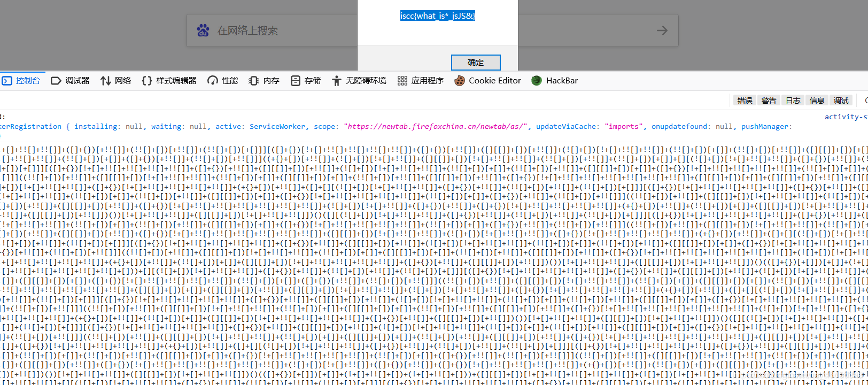Open the Cookie Editor panel tab
The width and height of the screenshot is (868, 385).
[x=487, y=81]
